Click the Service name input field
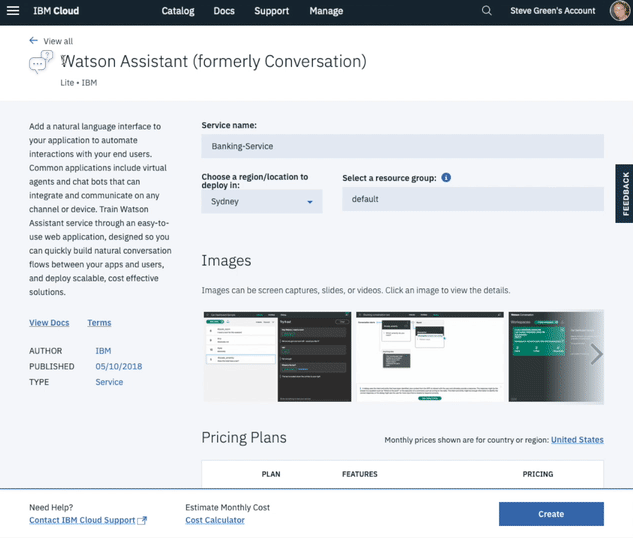This screenshot has width=633, height=538. click(x=402, y=146)
